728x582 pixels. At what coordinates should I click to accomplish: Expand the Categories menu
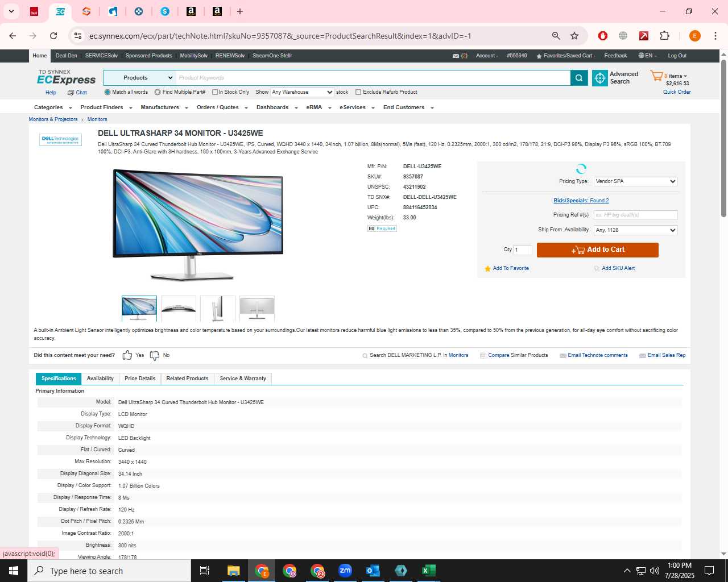(x=53, y=107)
